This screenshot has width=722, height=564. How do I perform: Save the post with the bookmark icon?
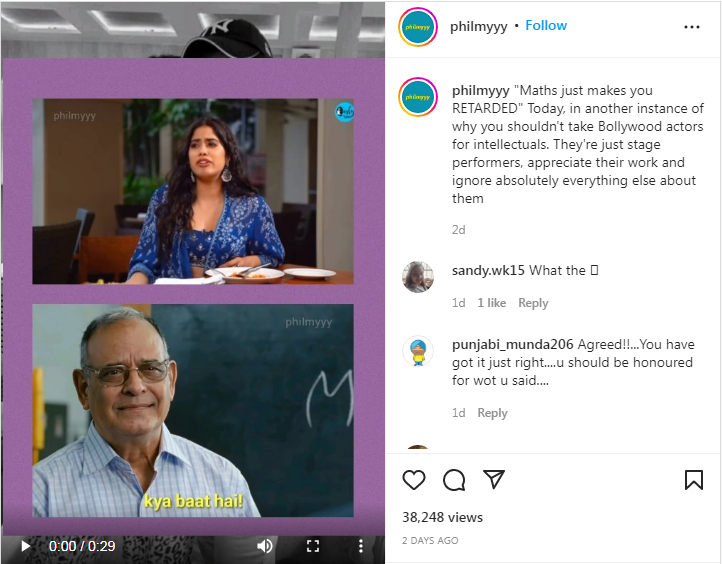coord(693,480)
